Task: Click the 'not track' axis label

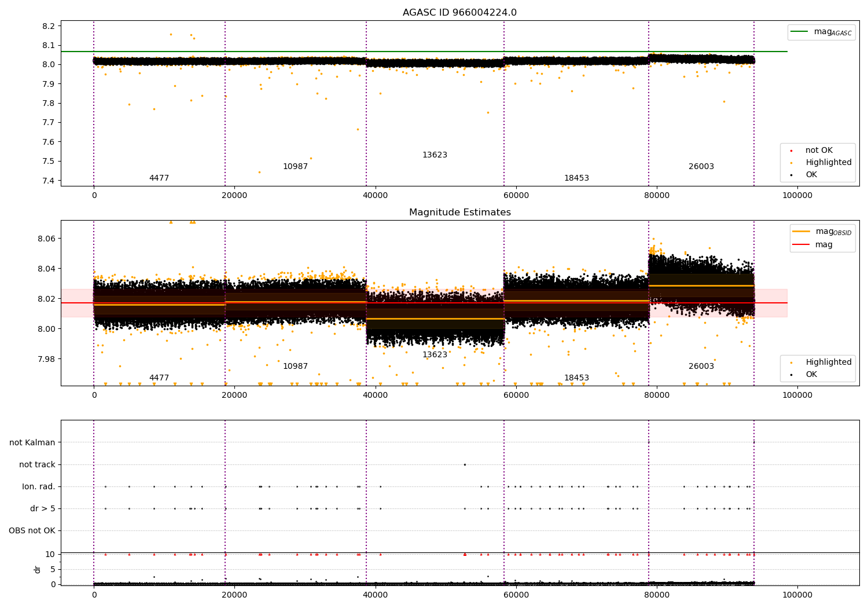Action: (x=37, y=464)
